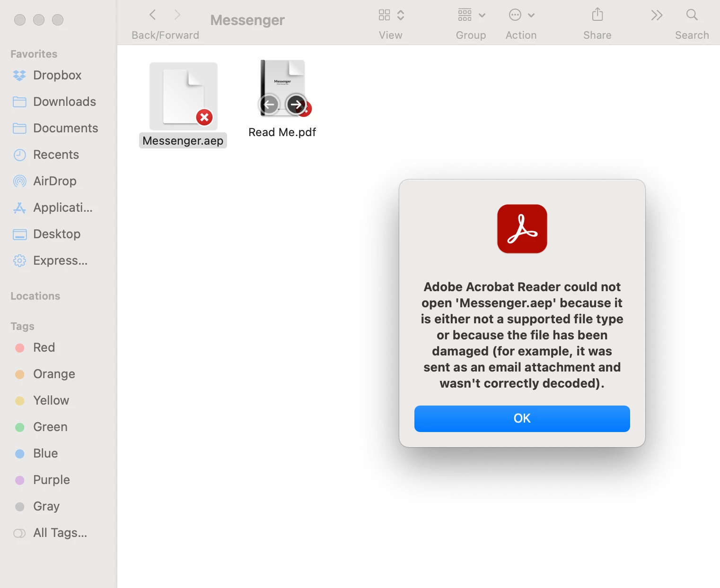Image resolution: width=720 pixels, height=588 pixels.
Task: Minimize the Finder window
Action: pos(39,20)
